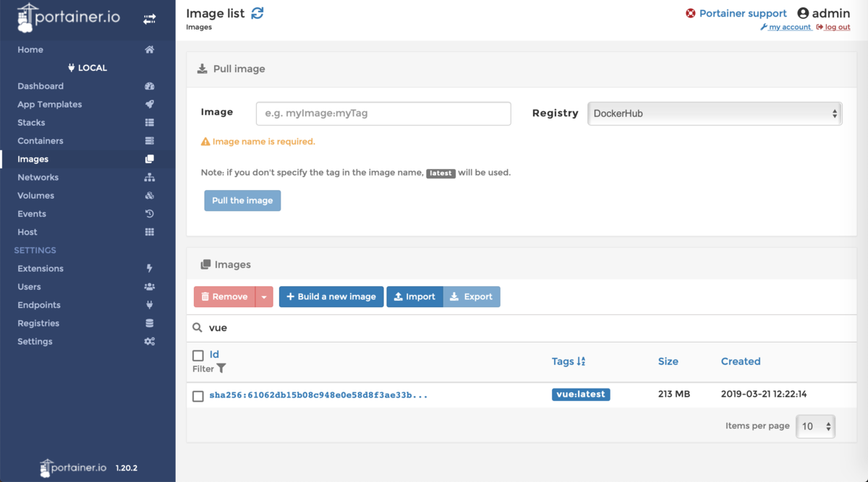Click the search magnifier icon
This screenshot has height=482, width=868.
197,327
